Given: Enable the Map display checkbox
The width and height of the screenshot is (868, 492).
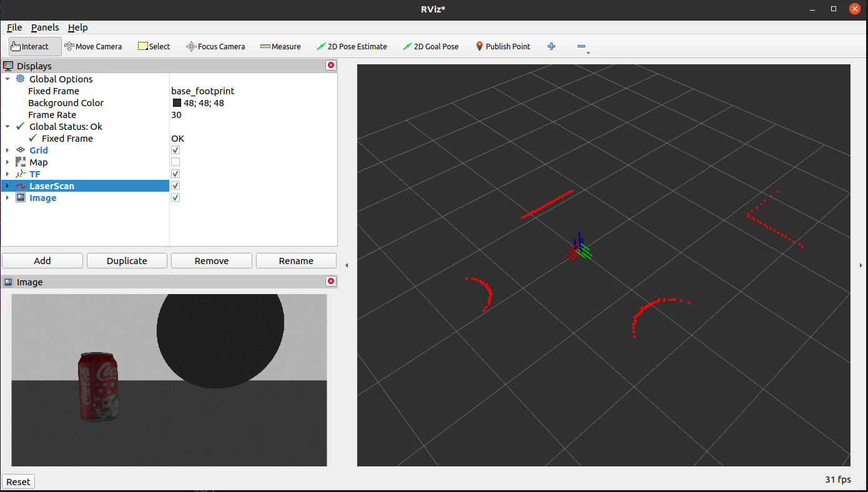Looking at the screenshot, I should coord(175,162).
